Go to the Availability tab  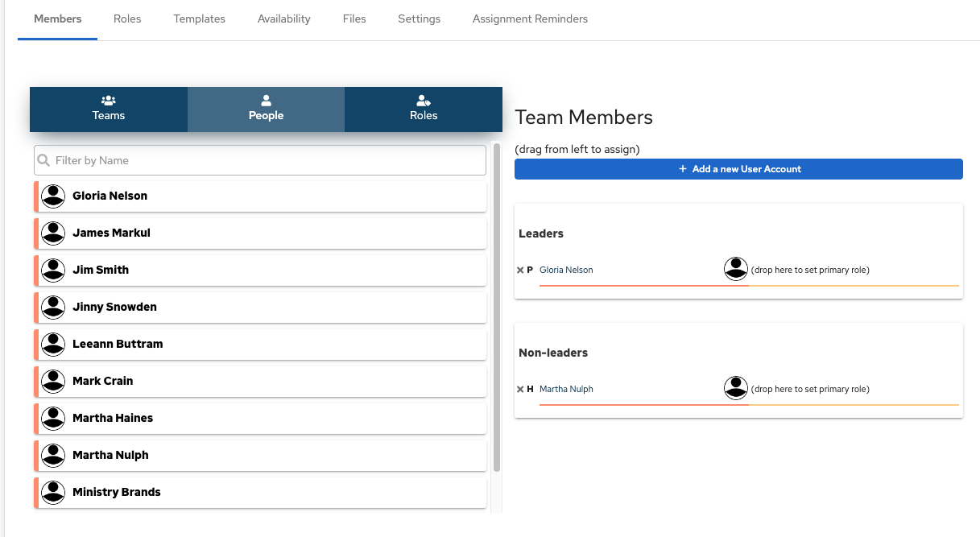point(283,19)
